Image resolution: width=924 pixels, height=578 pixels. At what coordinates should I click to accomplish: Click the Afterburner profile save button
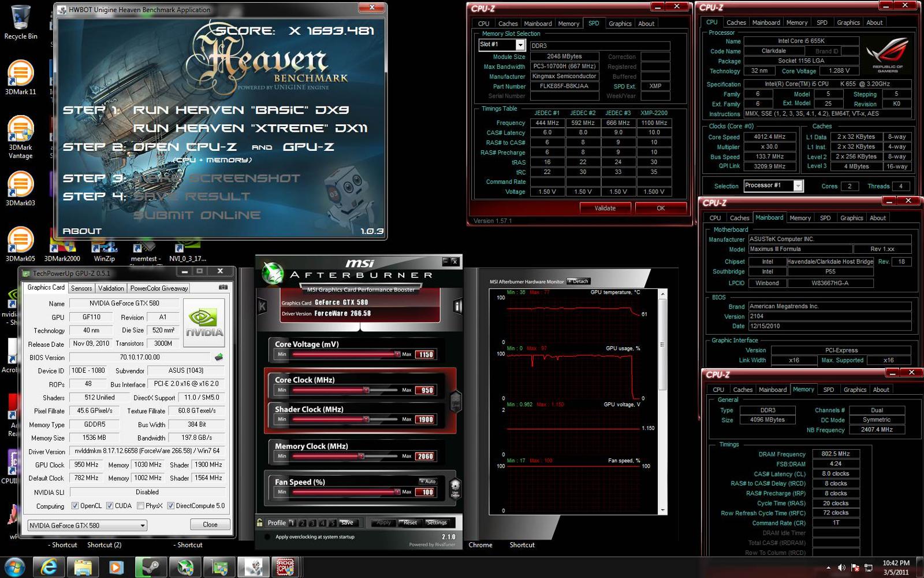coord(347,523)
